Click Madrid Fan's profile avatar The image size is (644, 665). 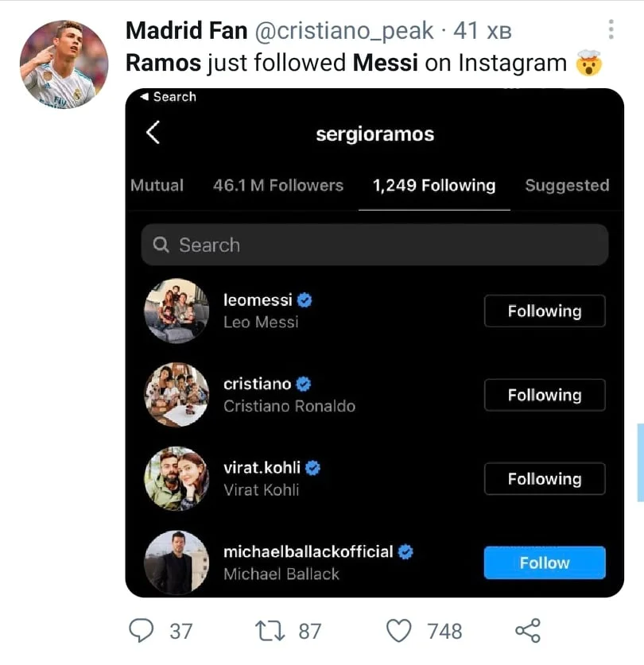coord(64,64)
